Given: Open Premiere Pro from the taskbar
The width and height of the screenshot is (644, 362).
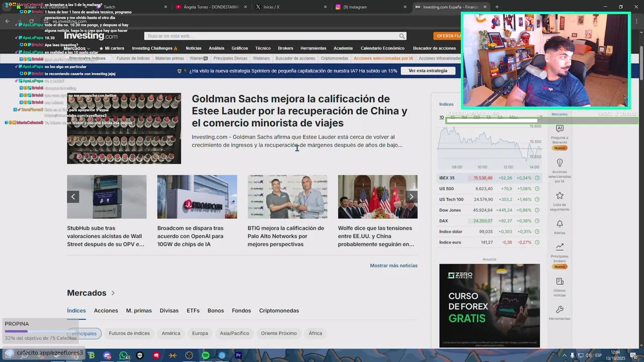Looking at the screenshot, I should point(238,355).
